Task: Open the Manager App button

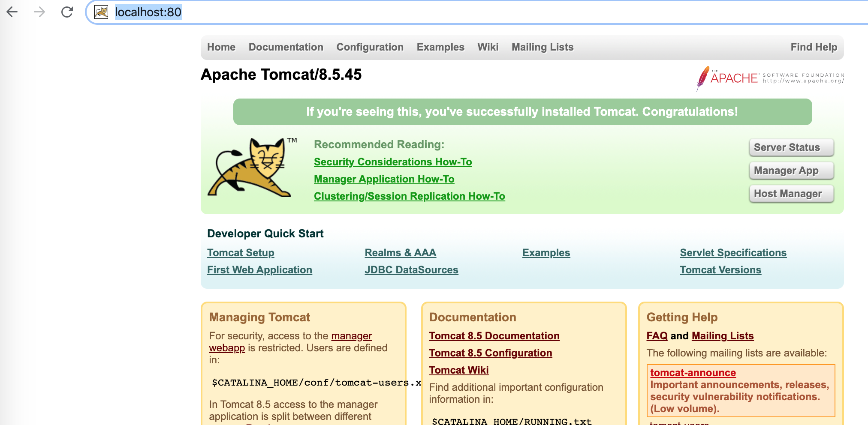Action: point(791,171)
